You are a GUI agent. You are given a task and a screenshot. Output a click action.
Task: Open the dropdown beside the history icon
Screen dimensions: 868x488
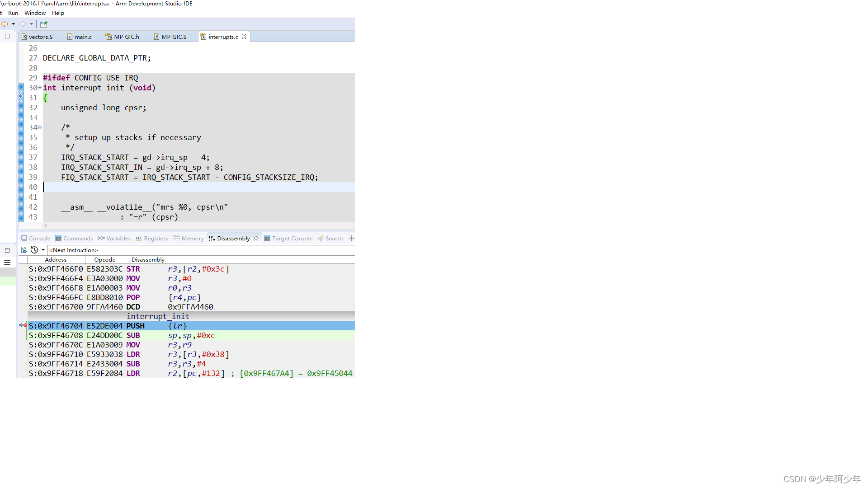point(42,250)
